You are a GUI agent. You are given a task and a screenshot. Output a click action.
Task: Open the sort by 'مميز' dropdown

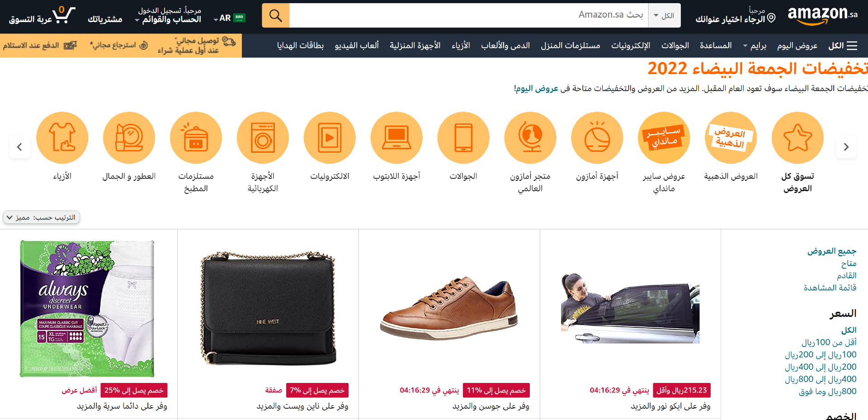click(x=42, y=217)
